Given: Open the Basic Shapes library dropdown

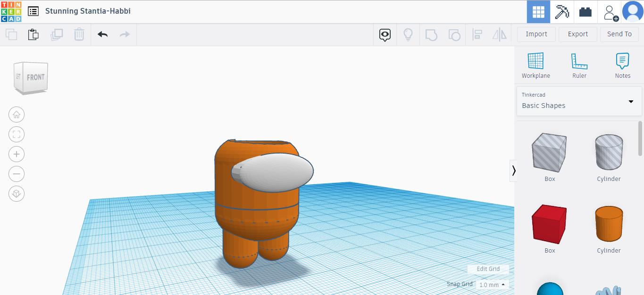Looking at the screenshot, I should pos(579,101).
